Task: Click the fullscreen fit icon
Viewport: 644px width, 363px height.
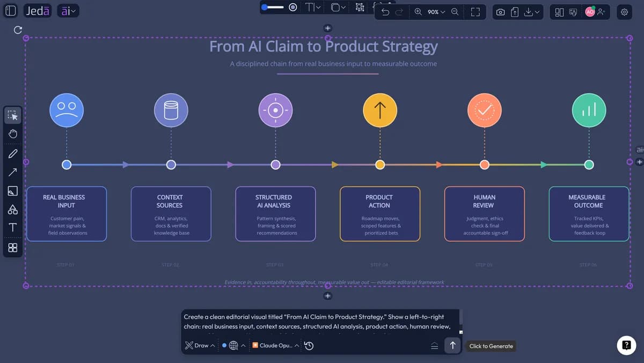Action: point(475,12)
